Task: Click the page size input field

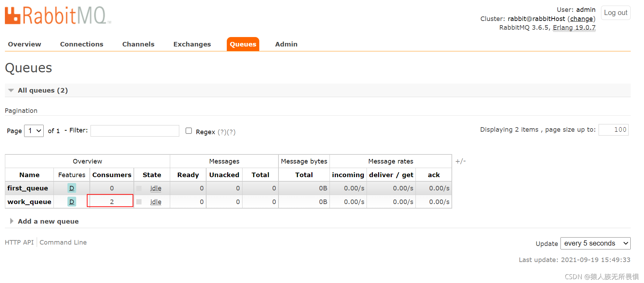Action: coord(613,130)
